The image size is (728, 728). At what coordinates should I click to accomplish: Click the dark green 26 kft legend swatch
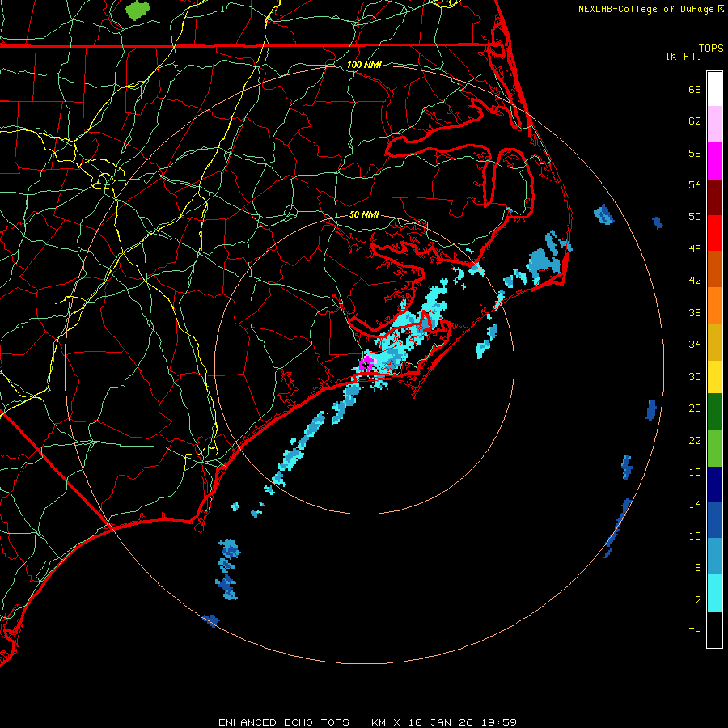714,412
